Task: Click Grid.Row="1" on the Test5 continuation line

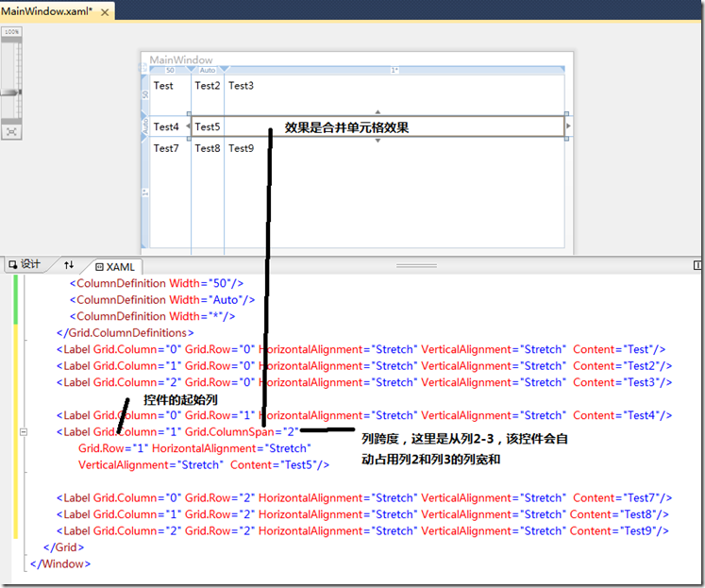Action: (x=113, y=448)
